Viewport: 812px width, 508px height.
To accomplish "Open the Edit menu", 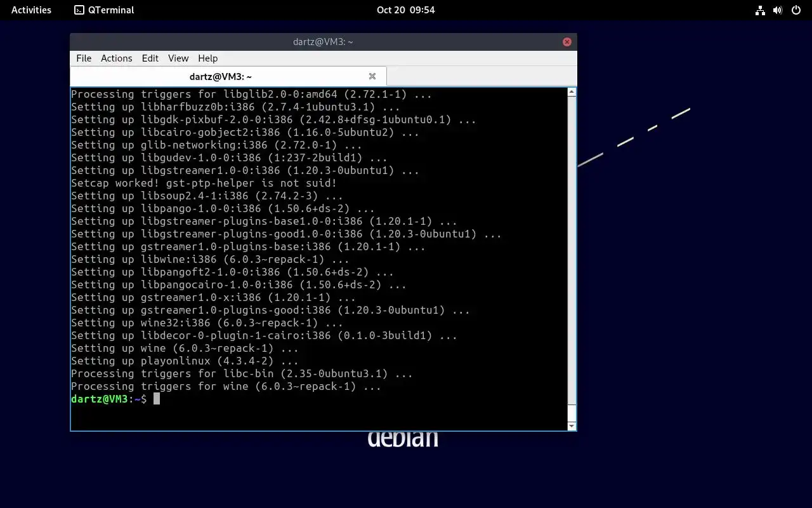I will click(150, 58).
